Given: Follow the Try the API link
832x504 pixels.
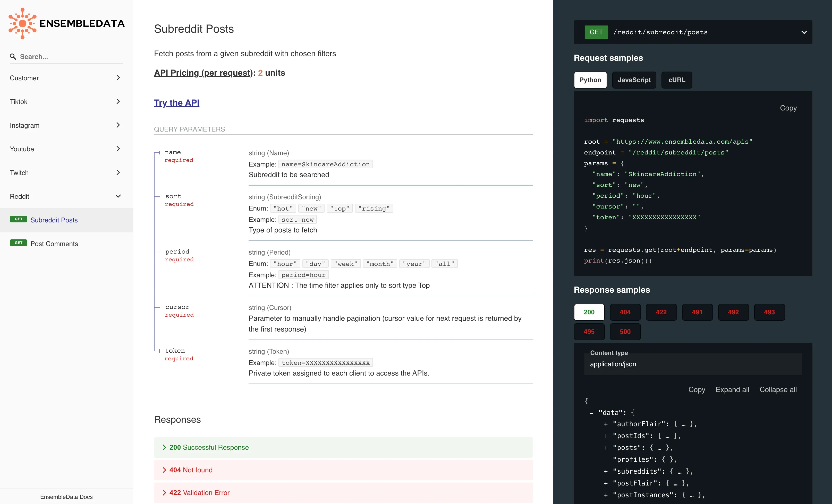Looking at the screenshot, I should pyautogui.click(x=177, y=103).
